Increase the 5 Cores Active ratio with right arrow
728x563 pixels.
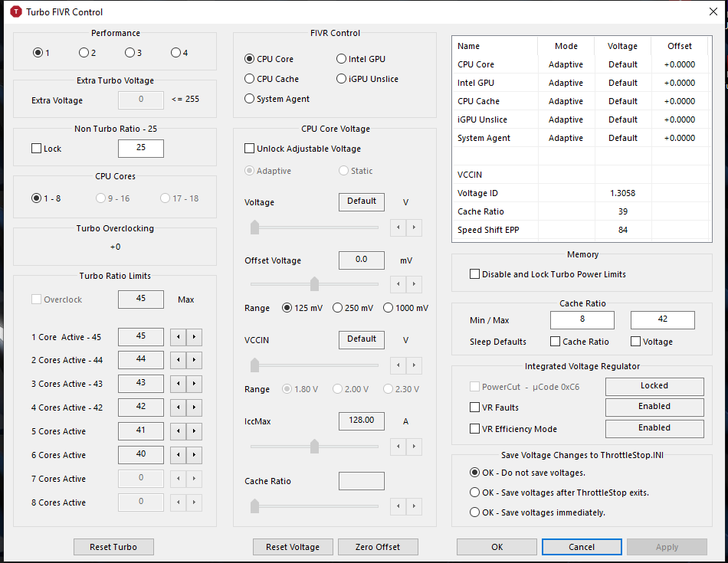194,431
